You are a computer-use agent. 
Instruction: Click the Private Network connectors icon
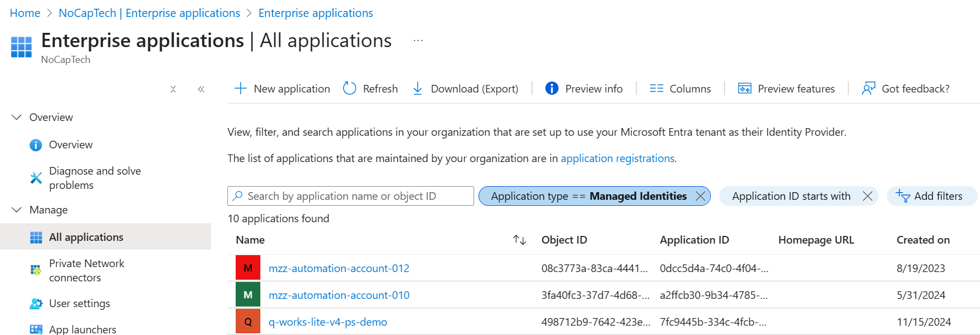[36, 270]
